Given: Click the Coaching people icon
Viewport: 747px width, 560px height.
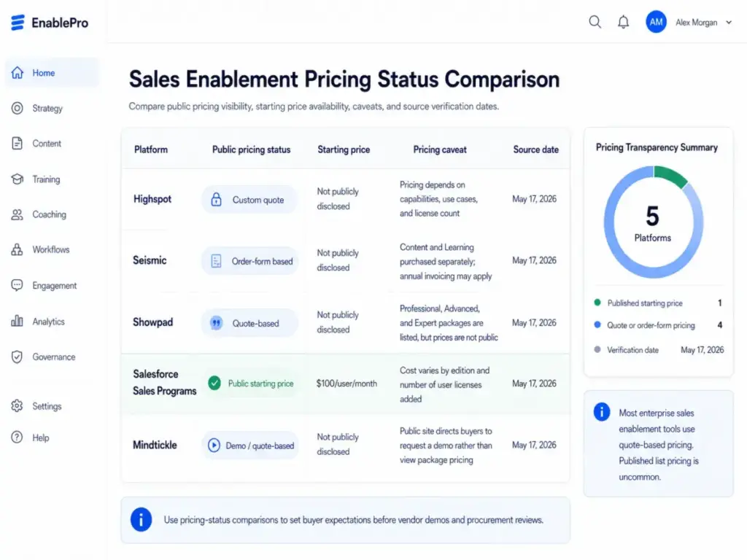Looking at the screenshot, I should 18,214.
